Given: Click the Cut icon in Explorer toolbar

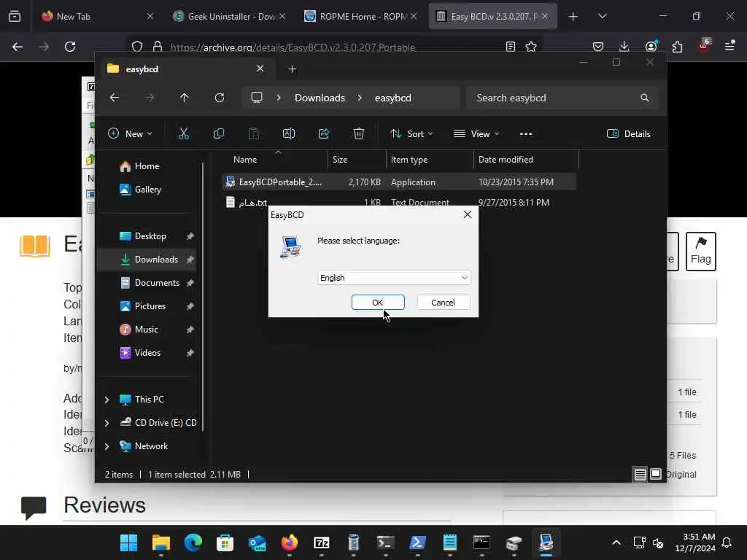Looking at the screenshot, I should (x=183, y=134).
